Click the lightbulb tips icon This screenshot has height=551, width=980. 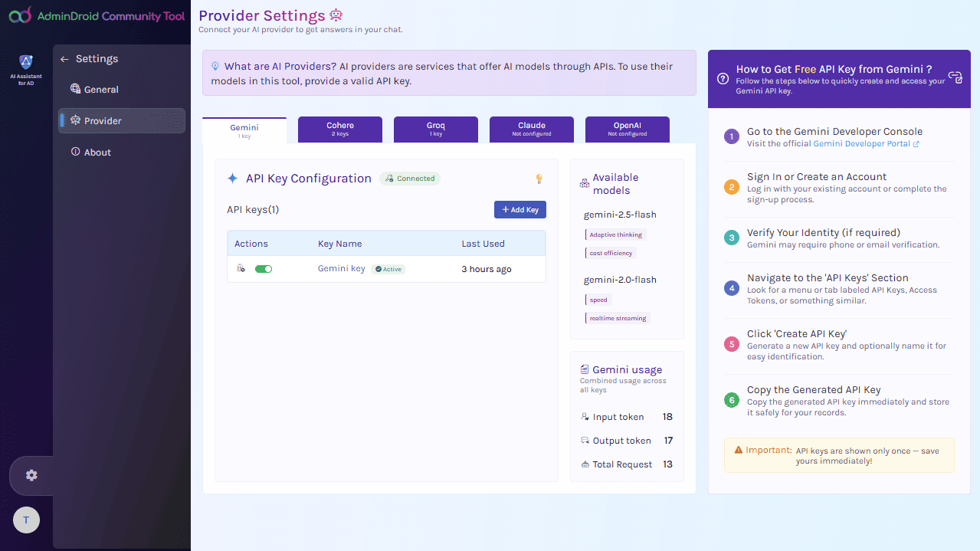(x=539, y=179)
